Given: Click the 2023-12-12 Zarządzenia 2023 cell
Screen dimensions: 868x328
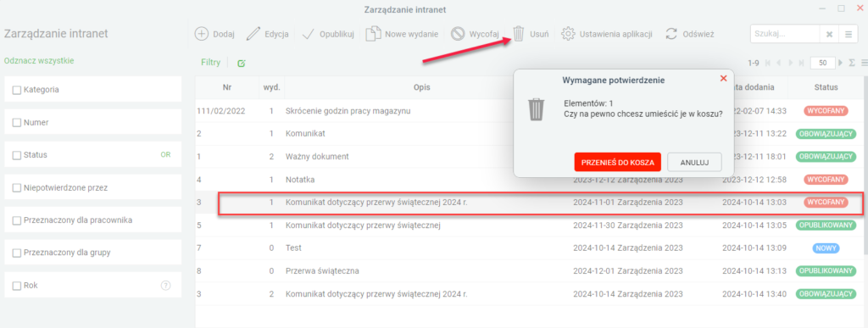Looking at the screenshot, I should (x=628, y=180).
